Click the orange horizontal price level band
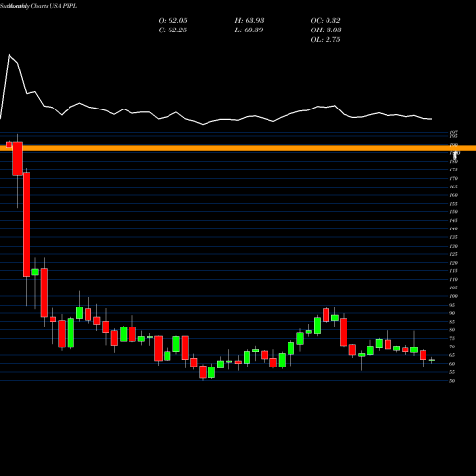The width and height of the screenshot is (476, 476). pyautogui.click(x=238, y=149)
